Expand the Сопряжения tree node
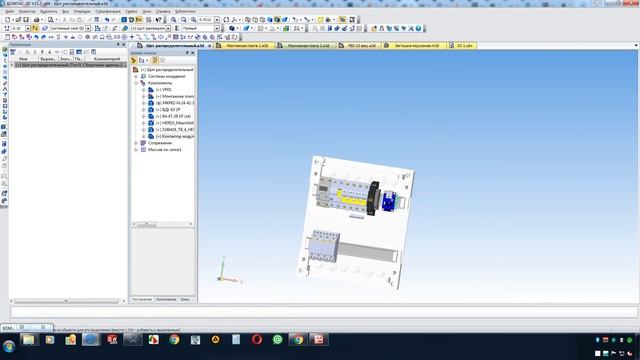This screenshot has height=360, width=640. coord(136,143)
